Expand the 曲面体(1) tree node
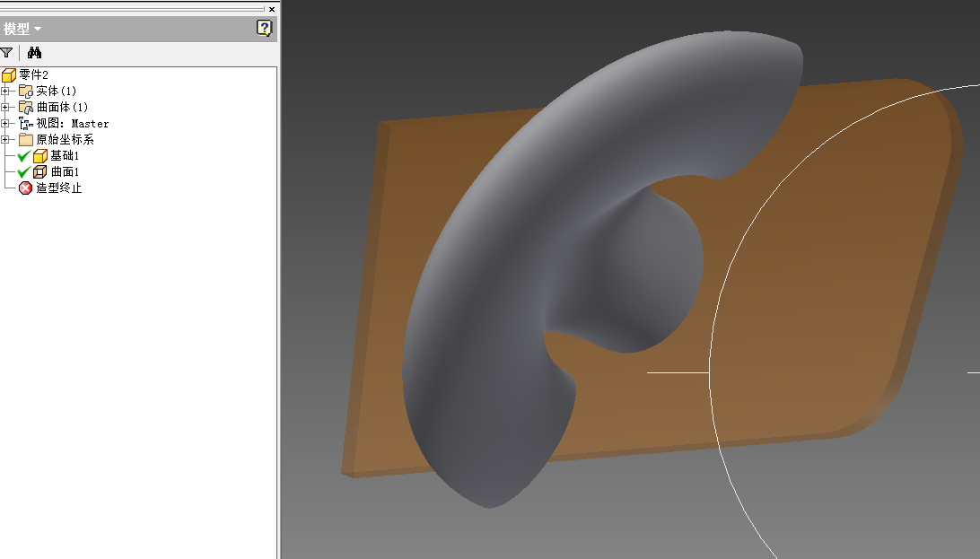Image resolution: width=980 pixels, height=559 pixels. click(x=5, y=106)
